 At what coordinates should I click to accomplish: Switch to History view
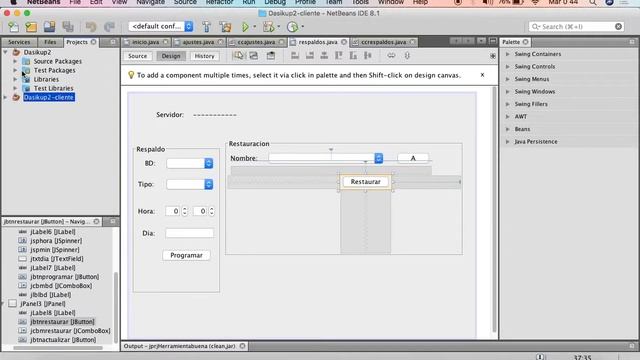pyautogui.click(x=204, y=56)
